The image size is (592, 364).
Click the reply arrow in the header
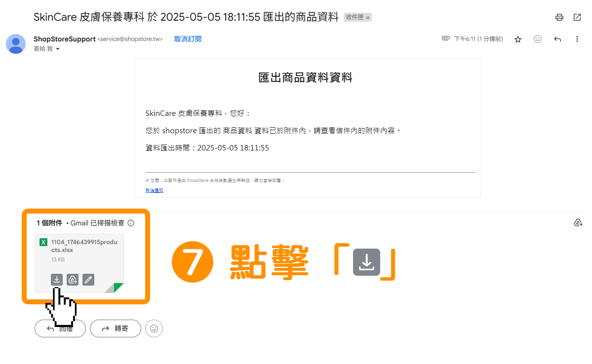pyautogui.click(x=557, y=39)
